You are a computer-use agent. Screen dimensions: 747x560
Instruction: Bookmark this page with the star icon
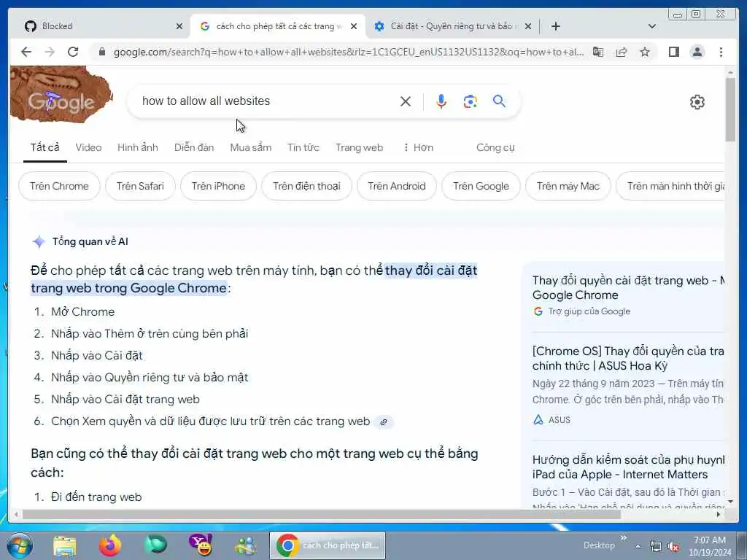[645, 52]
